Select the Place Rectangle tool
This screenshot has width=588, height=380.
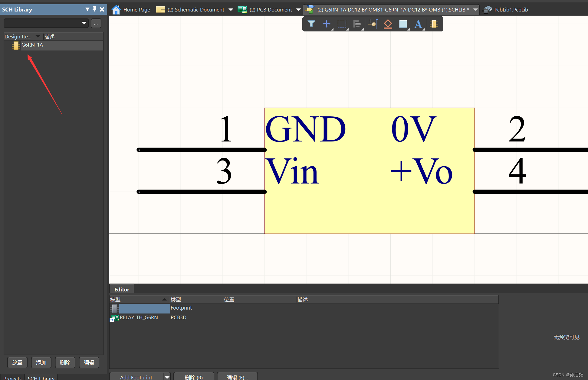pyautogui.click(x=403, y=24)
